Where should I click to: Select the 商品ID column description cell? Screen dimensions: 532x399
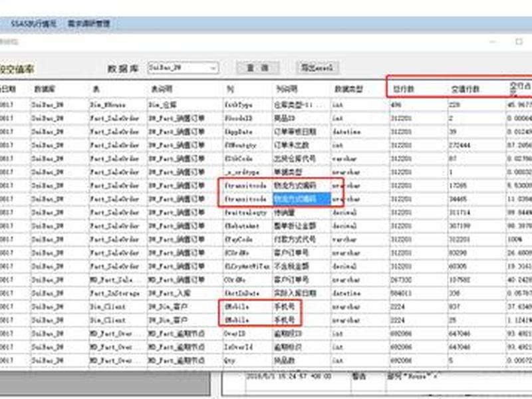(x=302, y=118)
